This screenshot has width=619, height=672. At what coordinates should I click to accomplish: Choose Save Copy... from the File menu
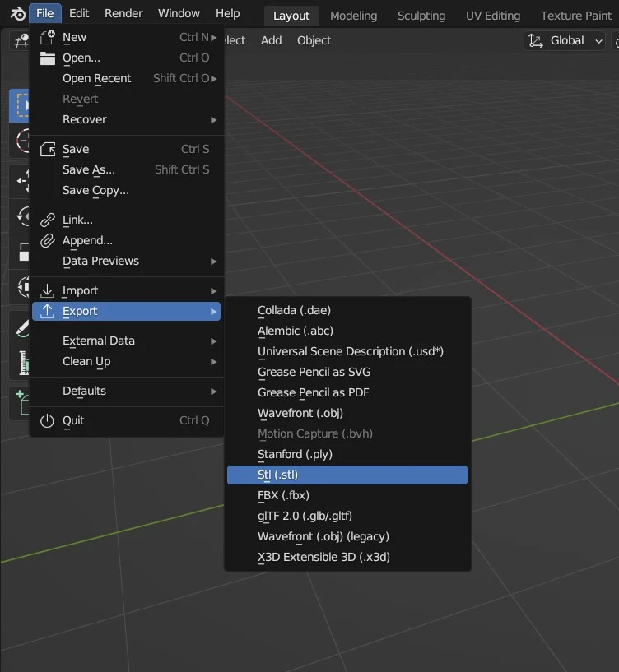tap(127, 190)
